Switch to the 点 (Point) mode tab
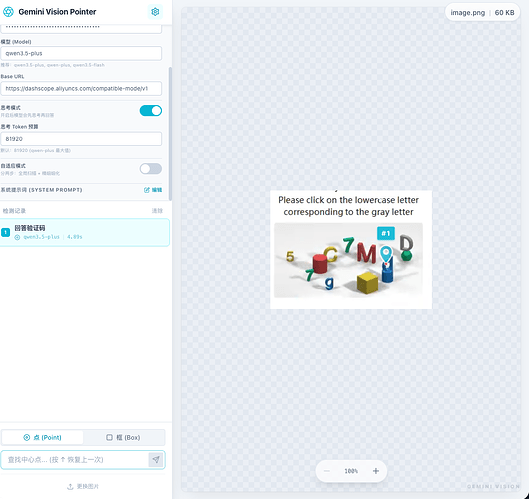 43,438
